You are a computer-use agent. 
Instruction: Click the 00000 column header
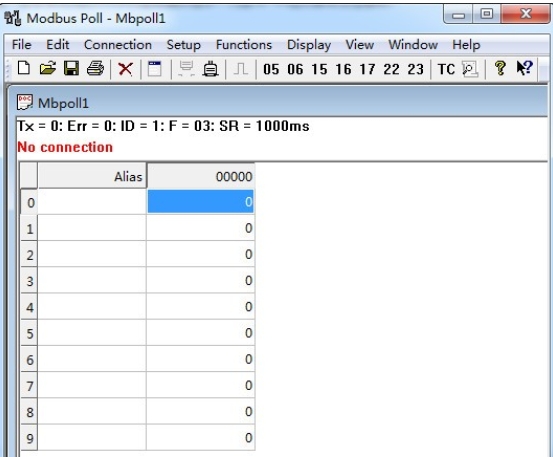pos(200,176)
